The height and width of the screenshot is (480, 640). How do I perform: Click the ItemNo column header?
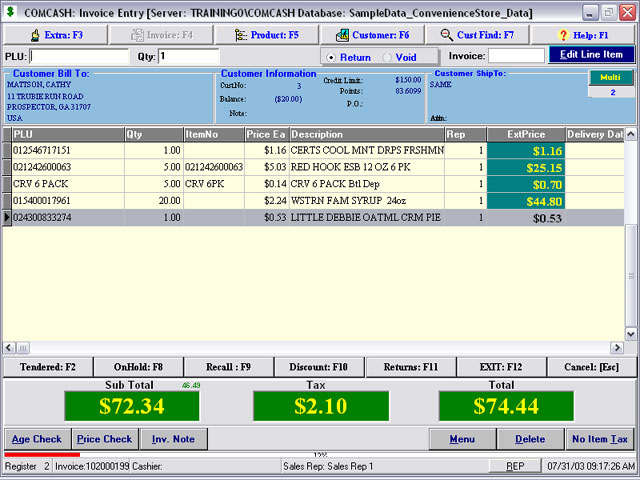[214, 134]
